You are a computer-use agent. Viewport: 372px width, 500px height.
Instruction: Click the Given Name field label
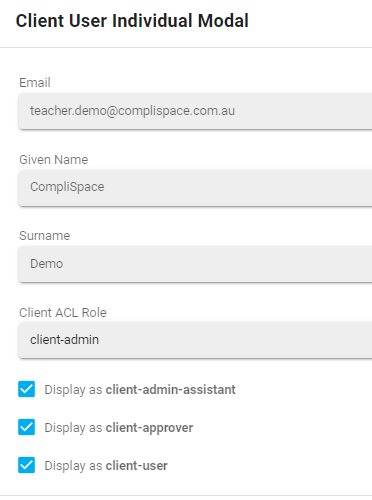[x=54, y=160]
